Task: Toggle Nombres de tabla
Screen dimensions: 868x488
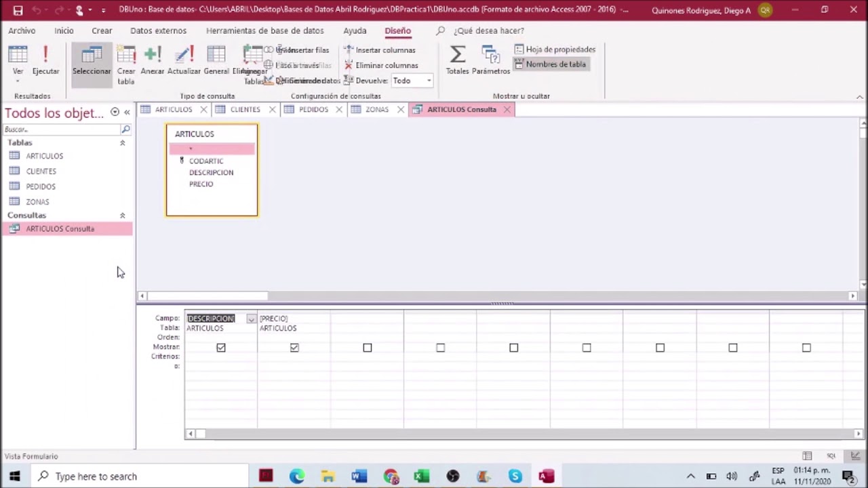Action: click(550, 64)
